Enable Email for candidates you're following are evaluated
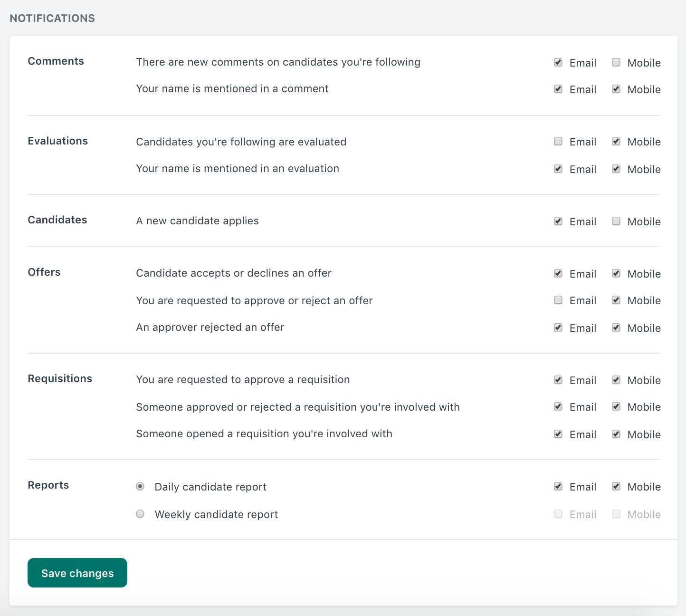 [x=558, y=141]
